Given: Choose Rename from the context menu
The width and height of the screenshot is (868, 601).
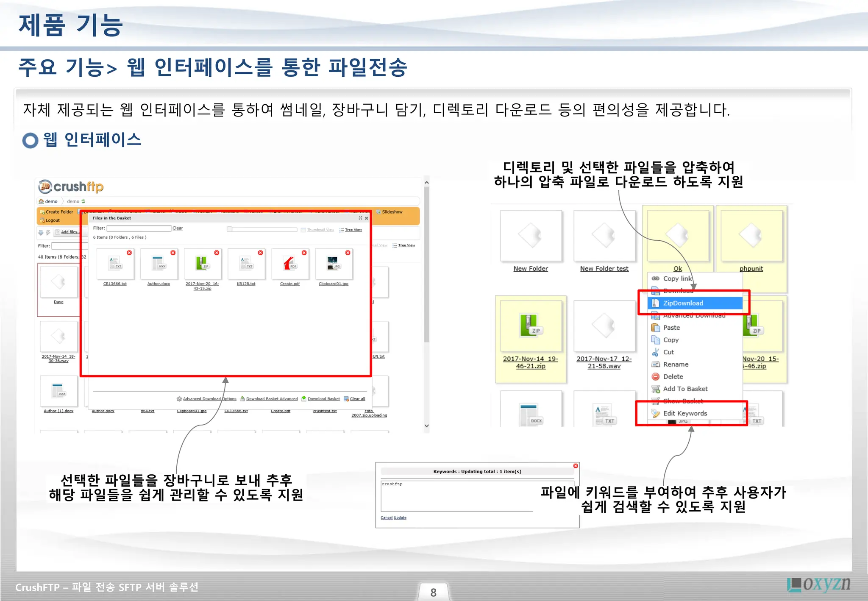Looking at the screenshot, I should pos(696,364).
